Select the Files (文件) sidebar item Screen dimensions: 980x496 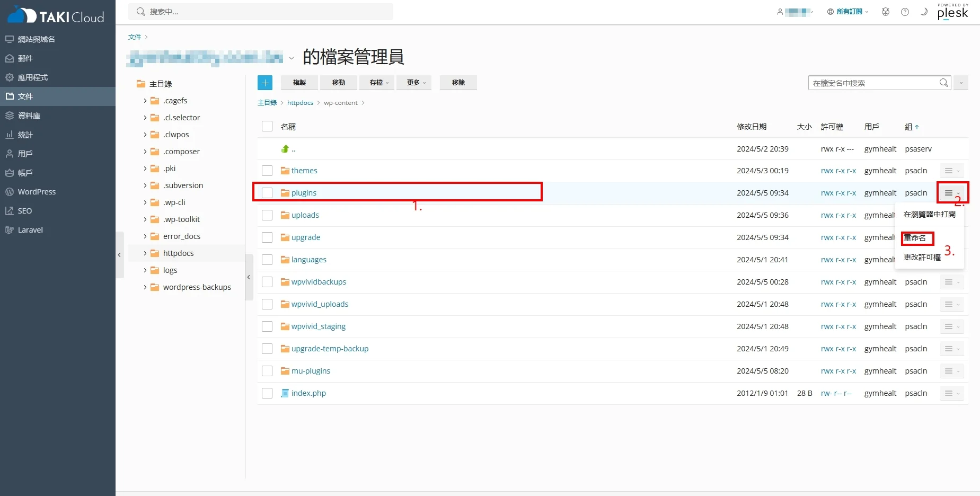(x=57, y=96)
